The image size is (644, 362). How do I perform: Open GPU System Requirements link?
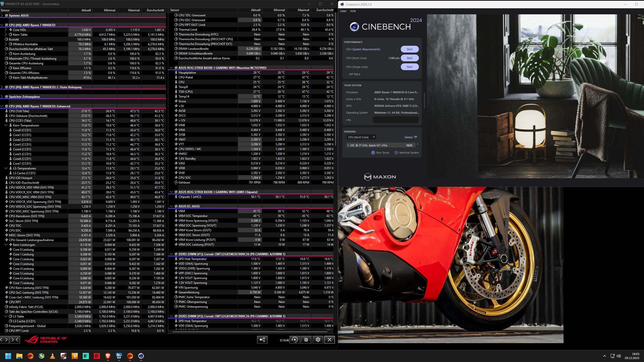(x=366, y=49)
